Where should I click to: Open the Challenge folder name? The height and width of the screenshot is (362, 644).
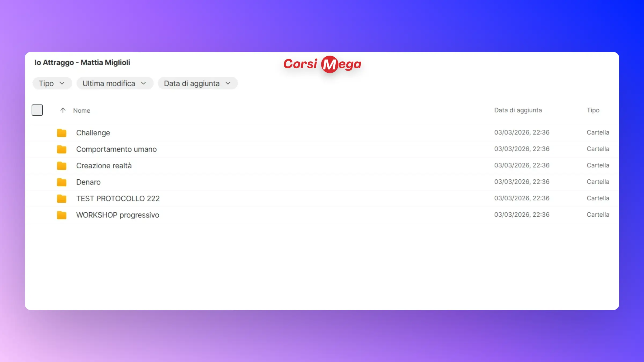(93, 133)
